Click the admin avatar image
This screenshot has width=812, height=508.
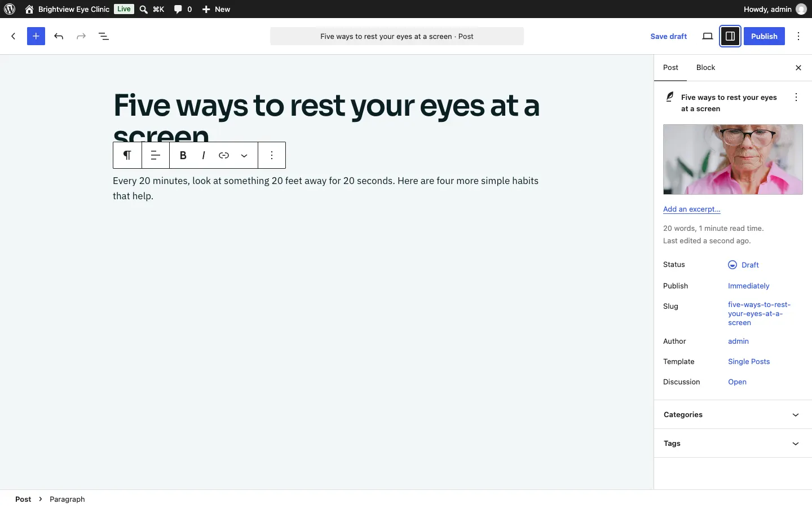pos(801,9)
